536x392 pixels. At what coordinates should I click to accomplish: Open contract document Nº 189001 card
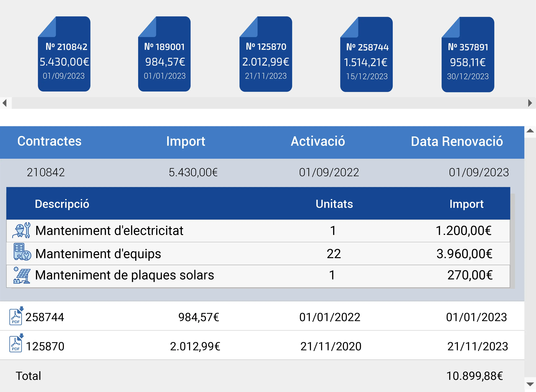[164, 54]
